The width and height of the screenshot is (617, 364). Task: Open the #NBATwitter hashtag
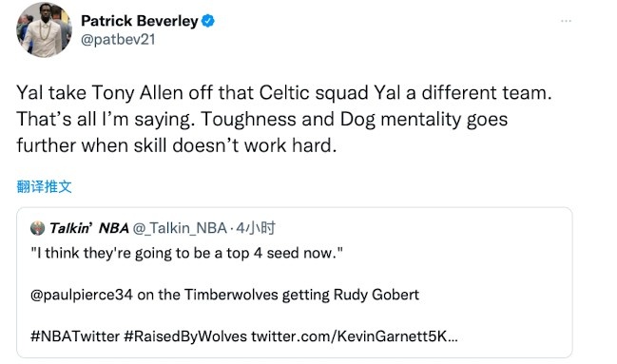75,336
